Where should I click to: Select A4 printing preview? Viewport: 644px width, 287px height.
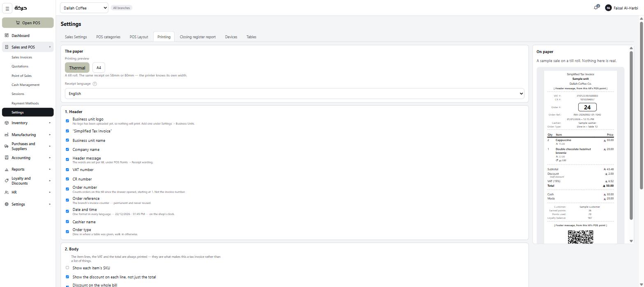click(99, 67)
